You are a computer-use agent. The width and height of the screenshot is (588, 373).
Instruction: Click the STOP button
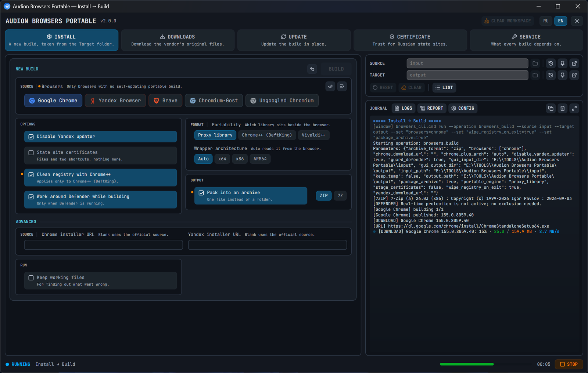coord(569,364)
